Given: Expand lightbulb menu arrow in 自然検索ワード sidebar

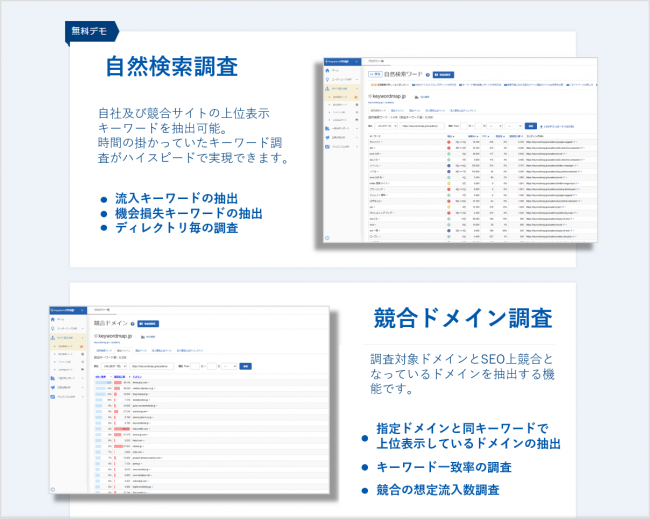Looking at the screenshot, I should (x=357, y=80).
